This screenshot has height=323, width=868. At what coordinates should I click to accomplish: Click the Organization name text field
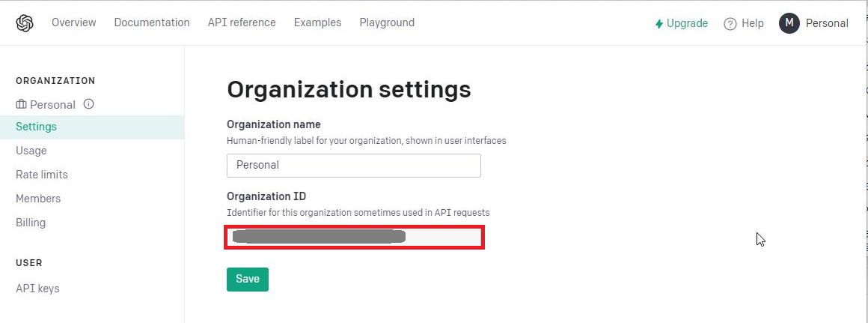coord(354,166)
